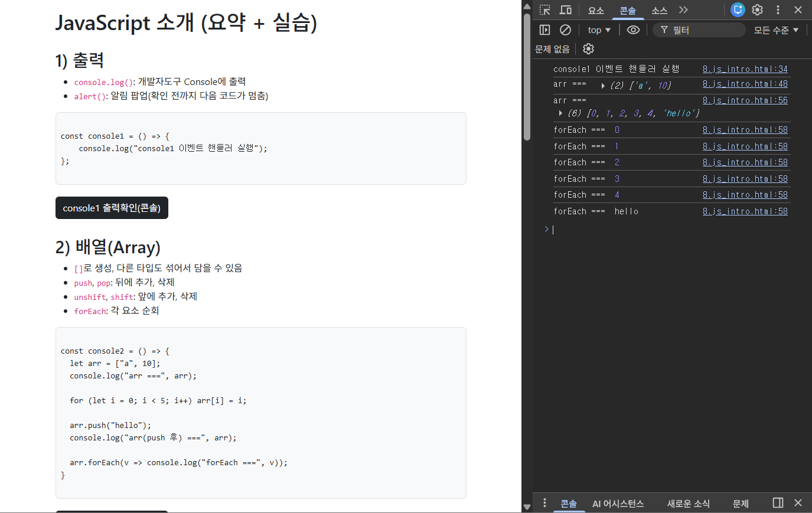
Task: Expand the (2) ['a', 10] array entry
Action: pos(603,86)
